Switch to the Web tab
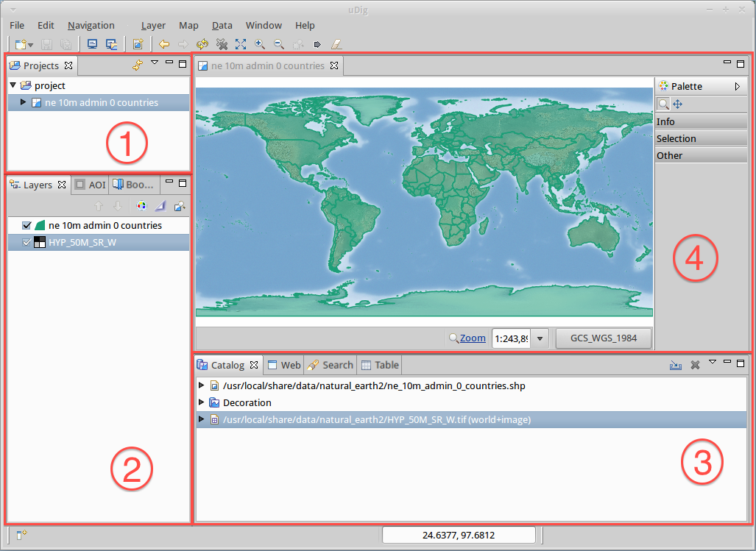This screenshot has width=756, height=551. click(x=284, y=365)
